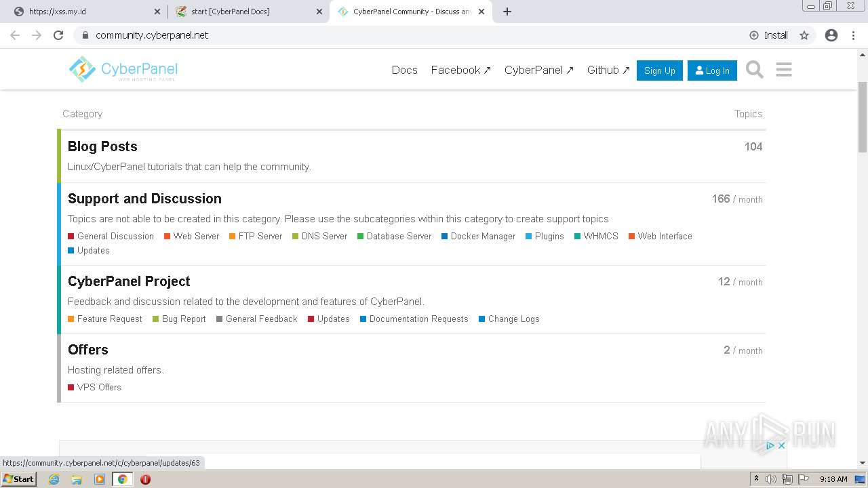Close the xss.my.id tab
The width and height of the screenshot is (868, 488).
[x=157, y=12]
